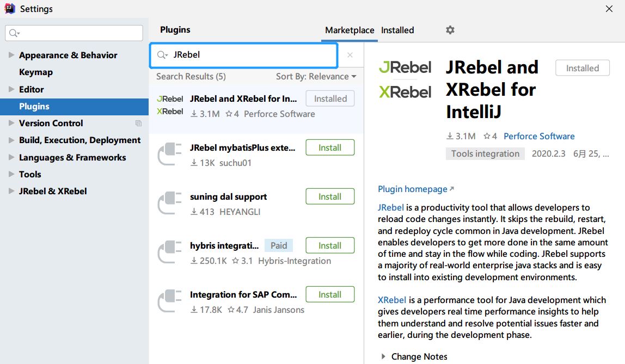Click the Perforce Software vendor link
Image resolution: width=625 pixels, height=364 pixels.
point(539,136)
